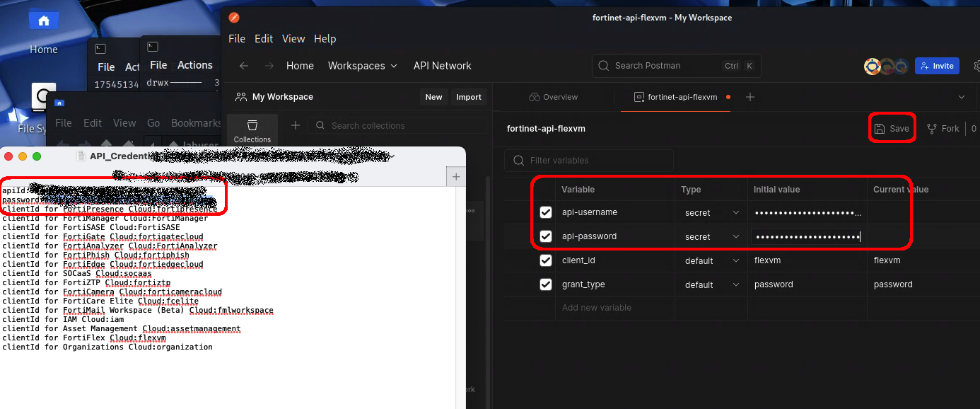Open Postman's View menu
This screenshot has height=409, width=980.
pyautogui.click(x=293, y=39)
